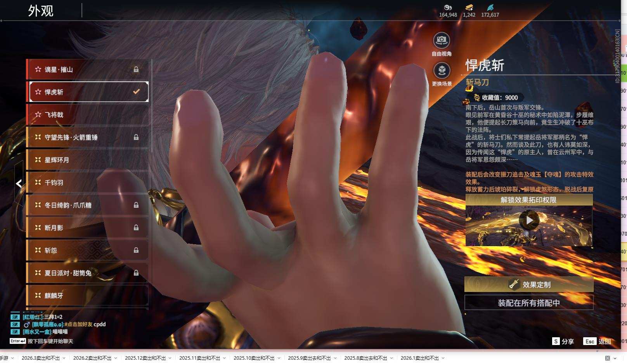
Task: Click the collection value icon next to 收藏值
Action: [x=476, y=98]
